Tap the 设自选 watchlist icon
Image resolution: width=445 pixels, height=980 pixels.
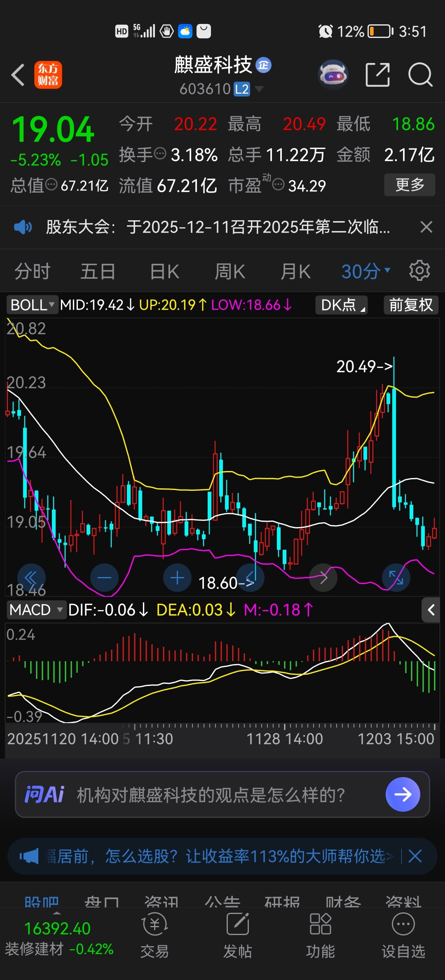[403, 935]
